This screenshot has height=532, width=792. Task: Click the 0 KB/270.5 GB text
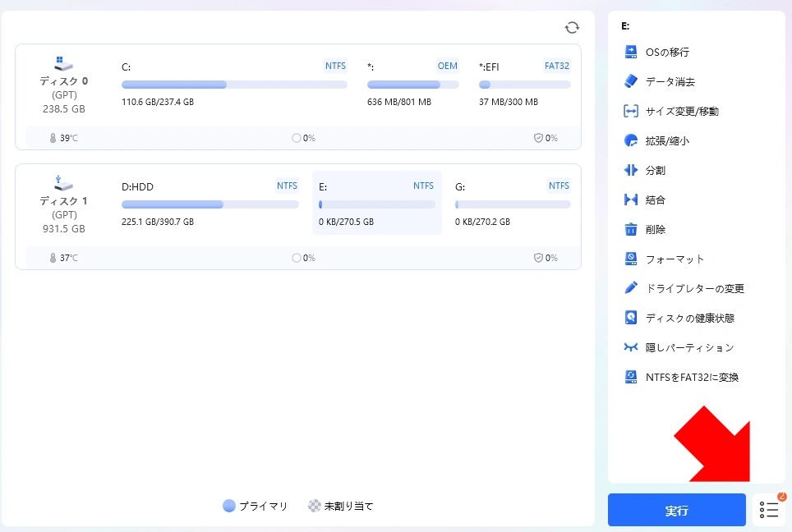tap(346, 222)
